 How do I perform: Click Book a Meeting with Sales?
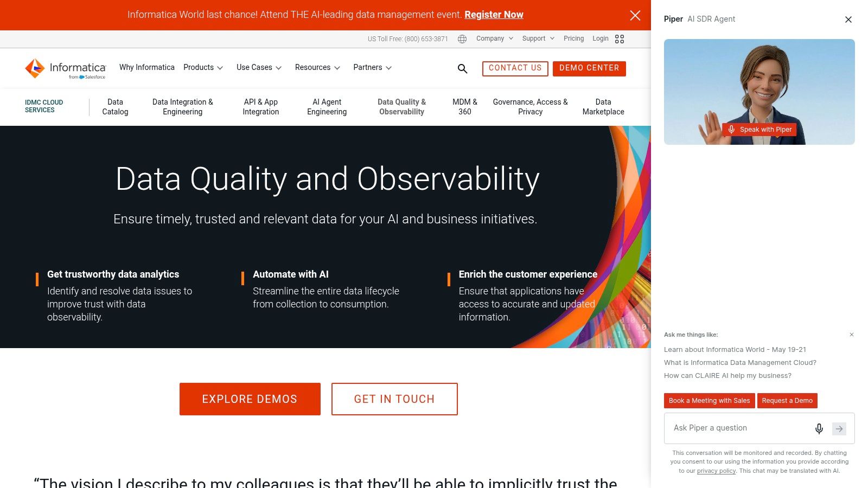709,401
